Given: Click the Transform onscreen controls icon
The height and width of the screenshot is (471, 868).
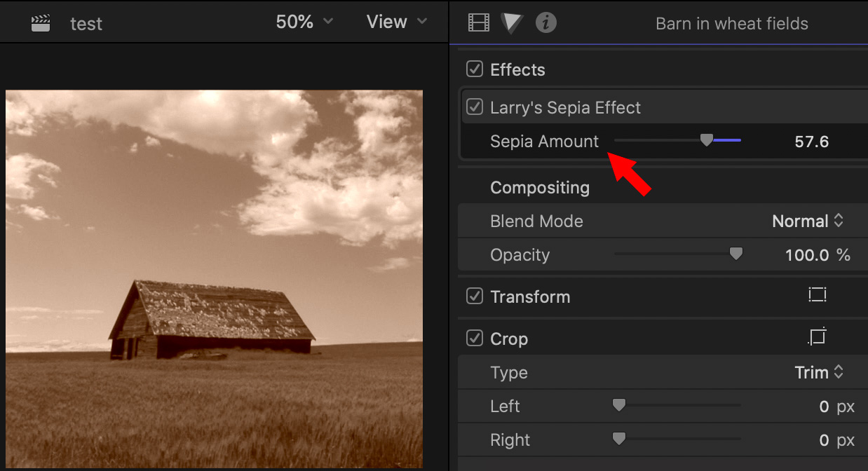Looking at the screenshot, I should click(817, 296).
